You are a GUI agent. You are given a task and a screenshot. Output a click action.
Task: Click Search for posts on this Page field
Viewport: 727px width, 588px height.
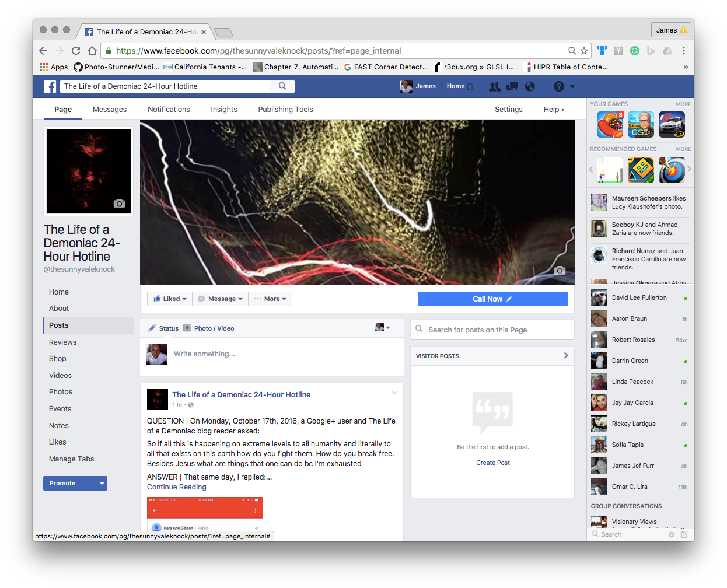pyautogui.click(x=492, y=330)
